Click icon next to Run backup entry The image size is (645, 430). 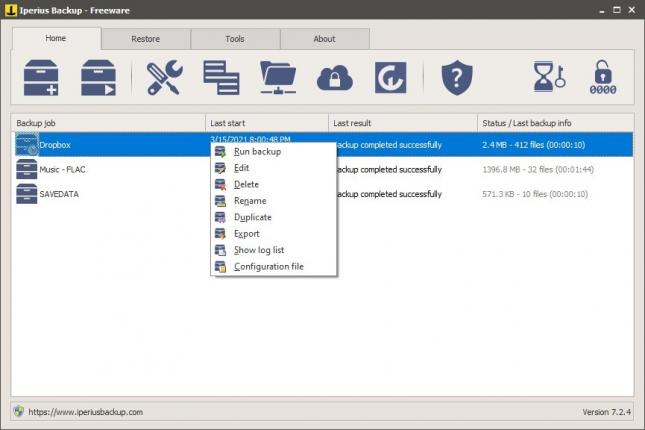point(220,151)
